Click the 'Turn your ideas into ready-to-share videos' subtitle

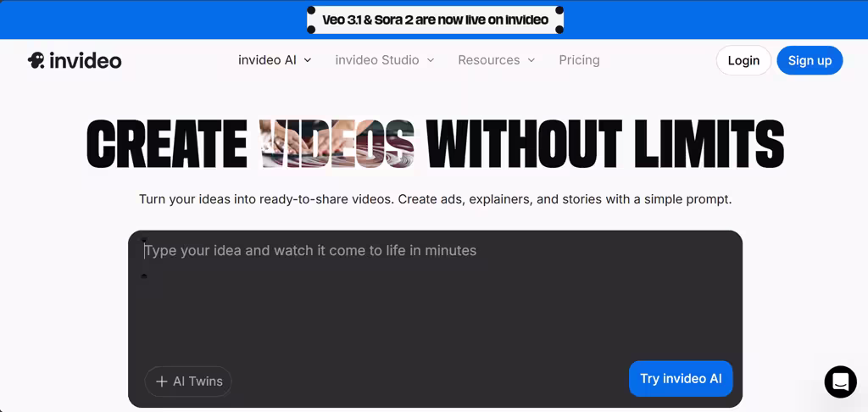(435, 199)
